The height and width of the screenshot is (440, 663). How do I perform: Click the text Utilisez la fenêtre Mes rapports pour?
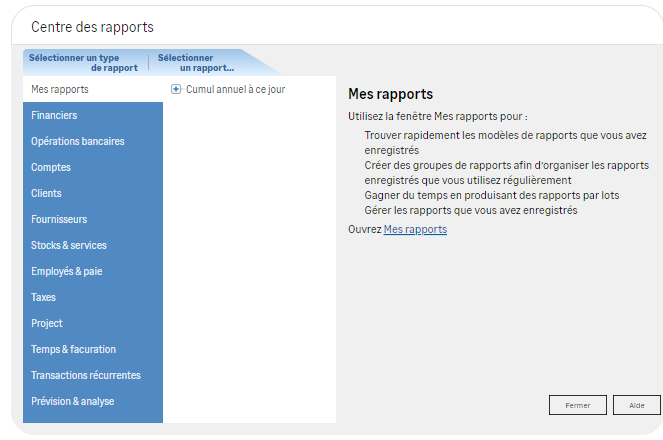[x=438, y=116]
